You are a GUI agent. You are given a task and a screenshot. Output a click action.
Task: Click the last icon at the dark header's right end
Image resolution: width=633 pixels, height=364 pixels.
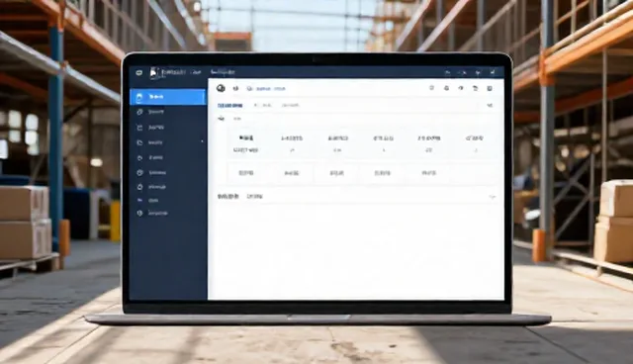pyautogui.click(x=493, y=72)
